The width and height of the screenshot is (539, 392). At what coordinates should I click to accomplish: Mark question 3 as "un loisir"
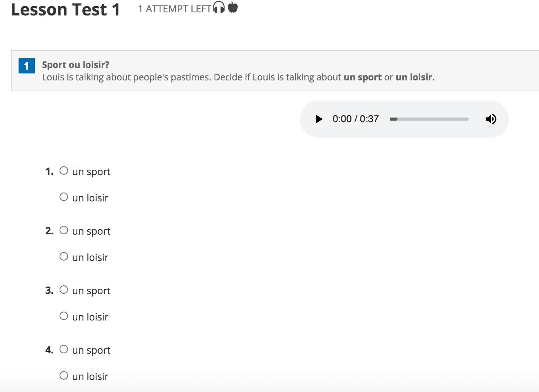pos(64,316)
